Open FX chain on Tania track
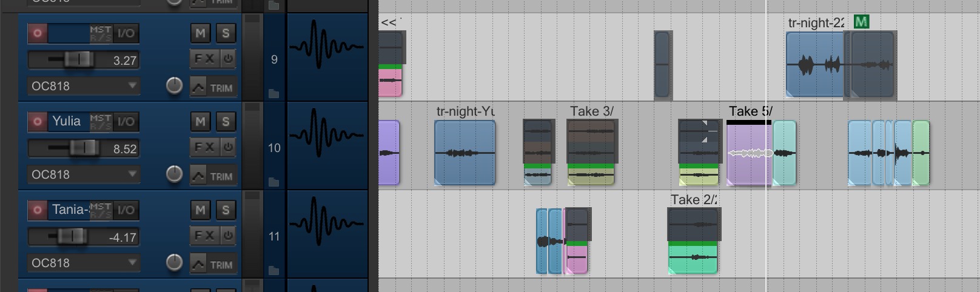This screenshot has width=980, height=292. (x=204, y=236)
